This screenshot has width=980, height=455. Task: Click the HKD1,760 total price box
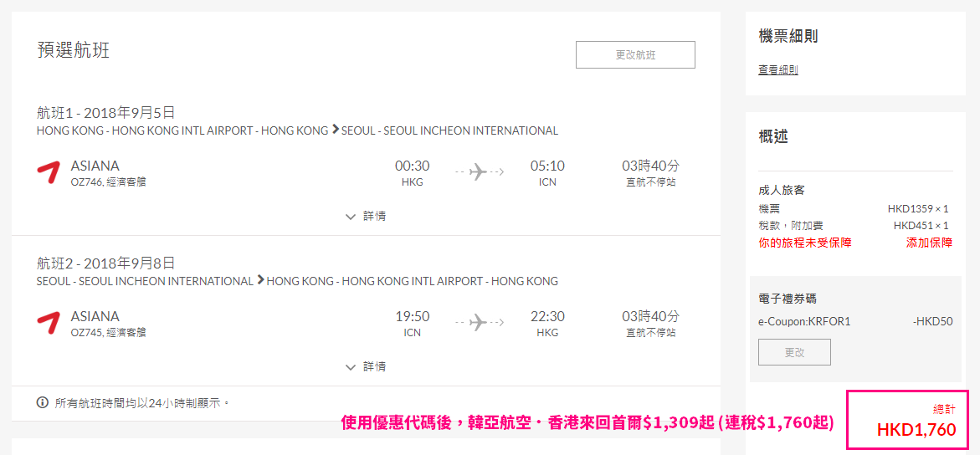(907, 420)
